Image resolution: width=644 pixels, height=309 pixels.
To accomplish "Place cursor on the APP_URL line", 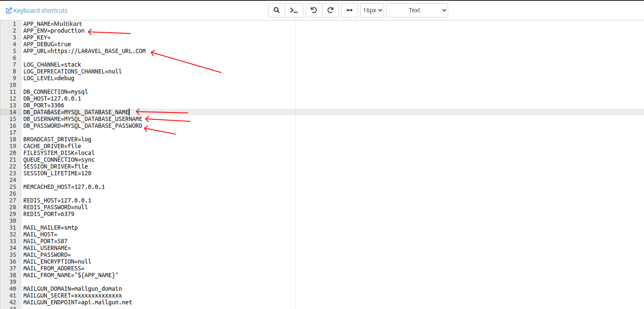I will coord(85,51).
